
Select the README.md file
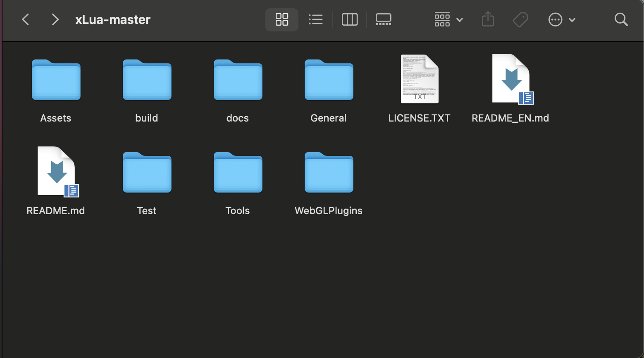pos(55,171)
